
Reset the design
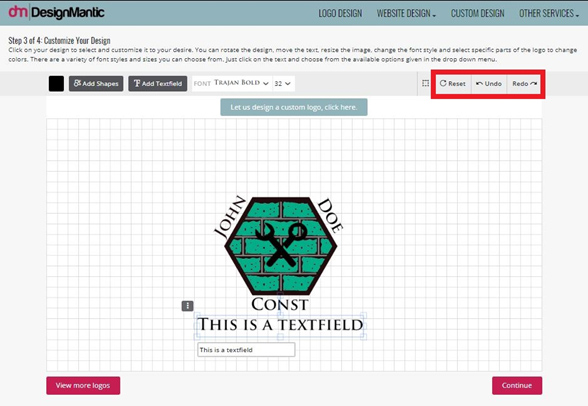tap(453, 84)
